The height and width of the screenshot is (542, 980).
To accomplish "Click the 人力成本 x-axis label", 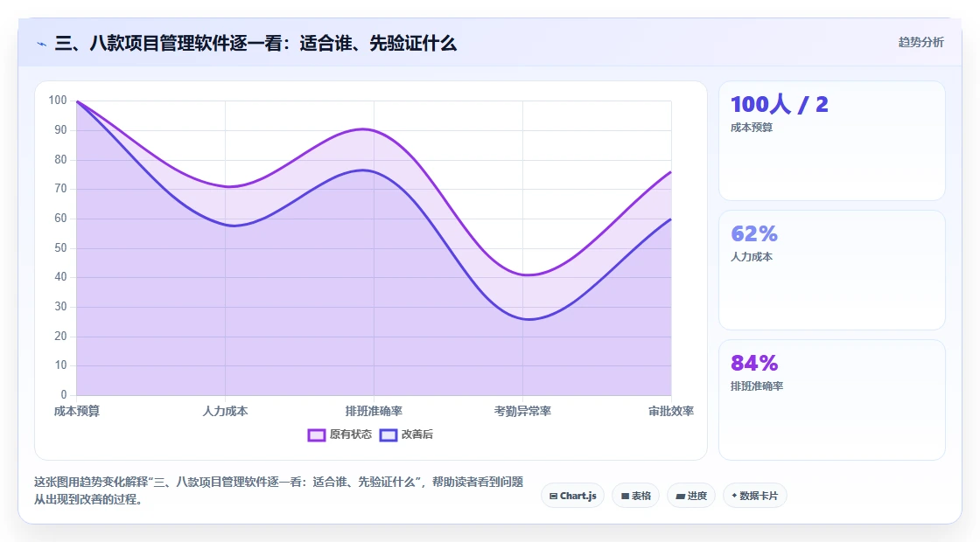I will (x=225, y=411).
